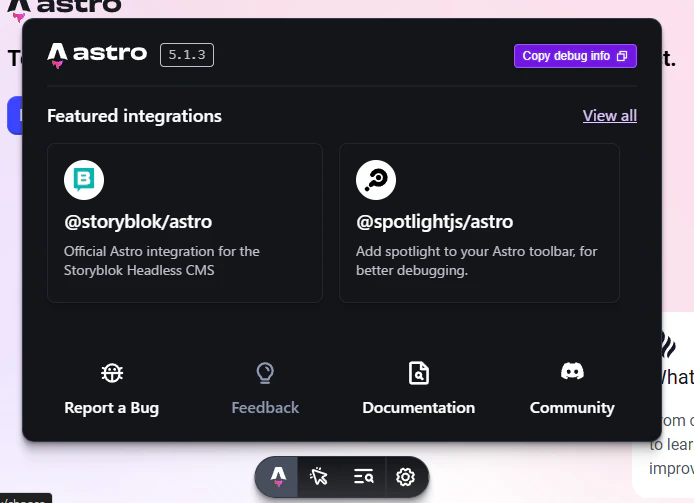Image resolution: width=694 pixels, height=503 pixels.
Task: Click the Spotlight logo icon
Action: click(x=376, y=180)
